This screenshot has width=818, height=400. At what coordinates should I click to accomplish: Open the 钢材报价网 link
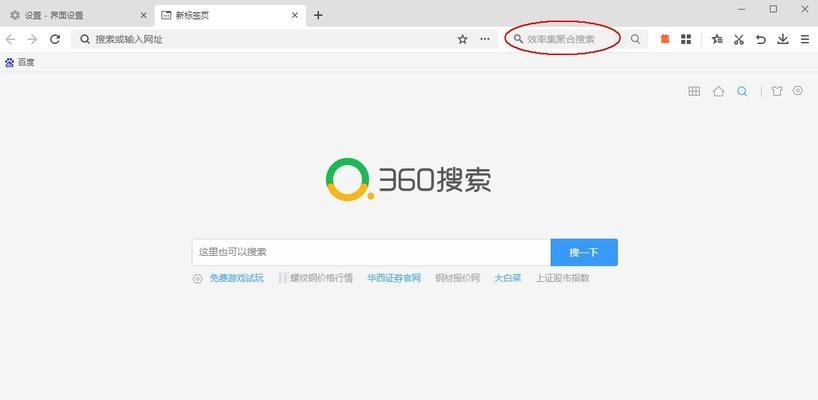pos(458,278)
